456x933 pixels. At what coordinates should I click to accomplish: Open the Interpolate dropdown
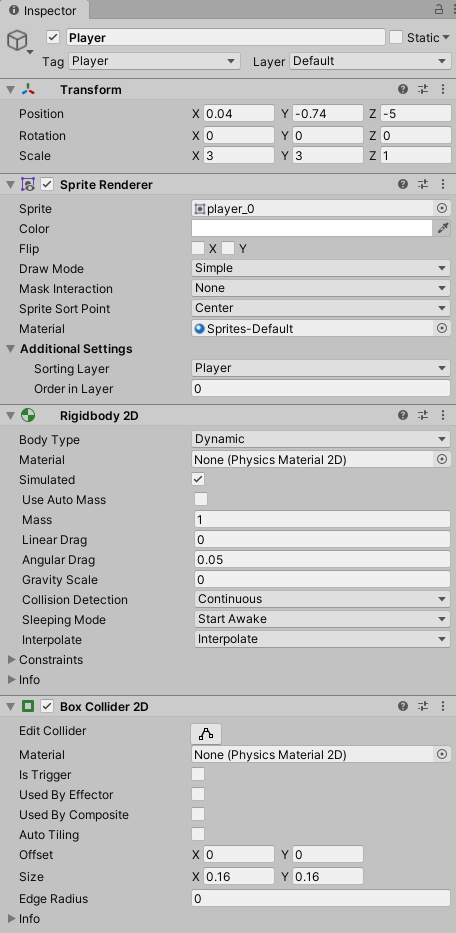[x=323, y=639]
